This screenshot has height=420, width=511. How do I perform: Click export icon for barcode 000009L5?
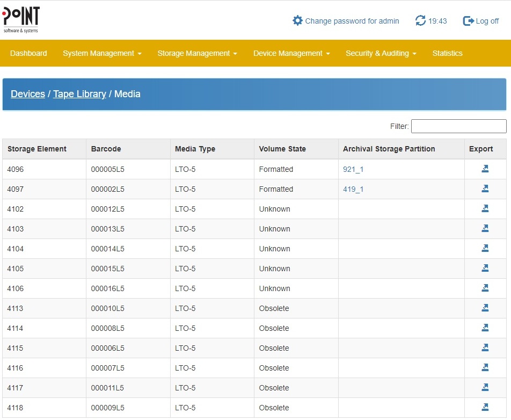[485, 407]
